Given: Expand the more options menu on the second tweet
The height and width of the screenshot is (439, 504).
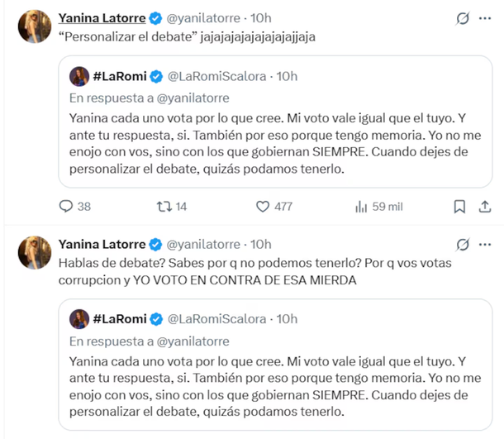Looking at the screenshot, I should (486, 244).
